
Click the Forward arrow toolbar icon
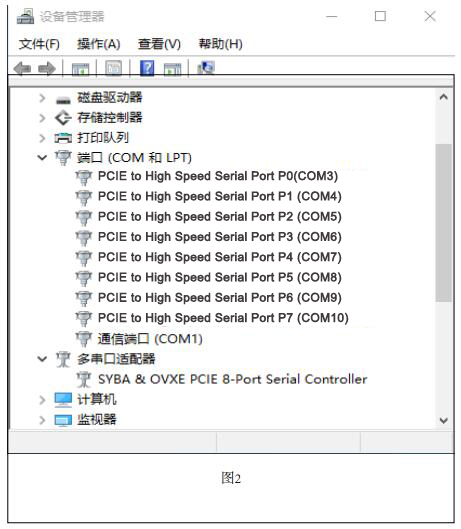click(x=47, y=69)
